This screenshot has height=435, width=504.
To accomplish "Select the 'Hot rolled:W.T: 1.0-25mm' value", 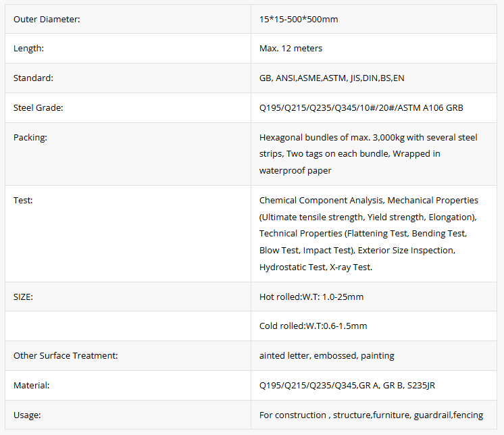I will (311, 297).
